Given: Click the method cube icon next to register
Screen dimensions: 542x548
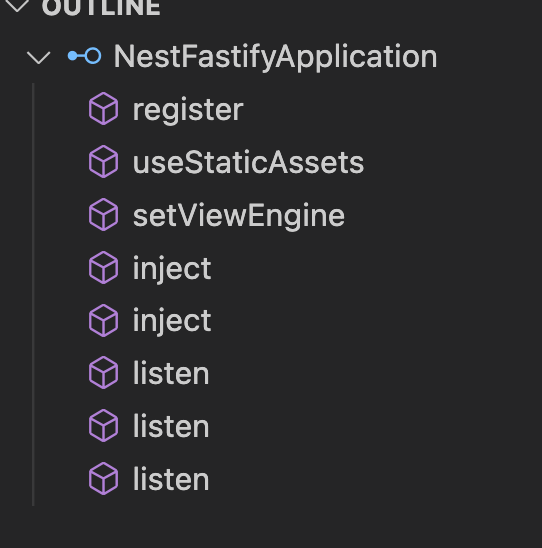Looking at the screenshot, I should pyautogui.click(x=103, y=109).
